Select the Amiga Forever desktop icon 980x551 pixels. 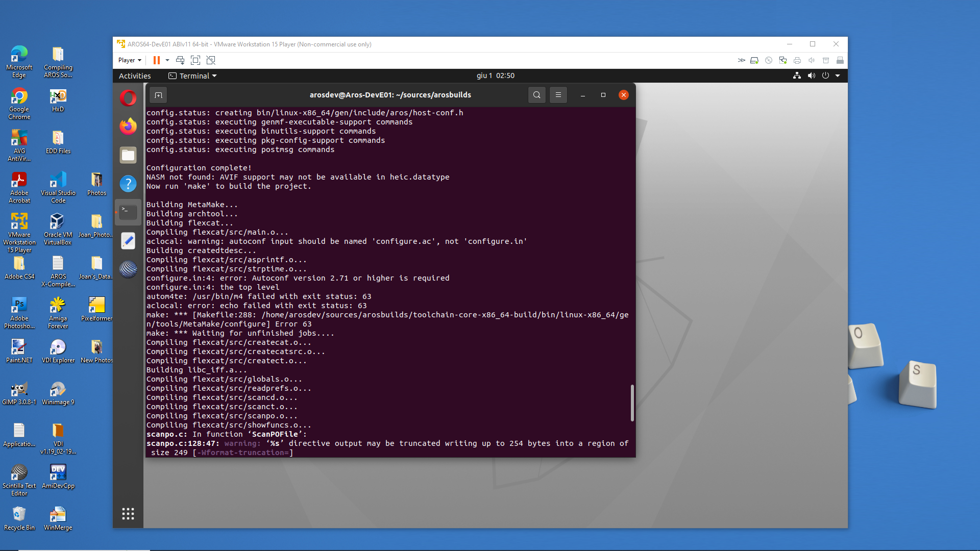[58, 313]
